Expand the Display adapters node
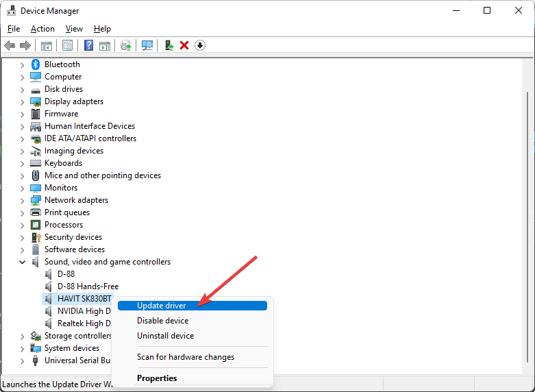This screenshot has height=392, width=535. (22, 102)
